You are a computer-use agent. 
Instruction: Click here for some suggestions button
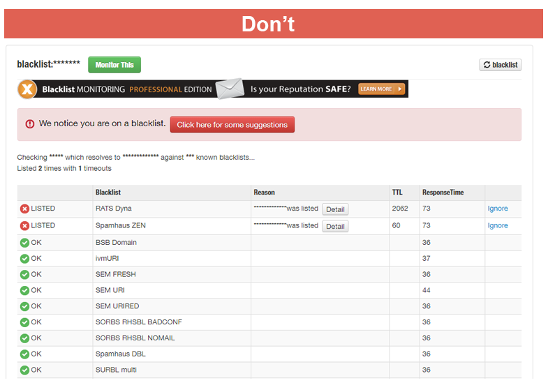tap(232, 125)
